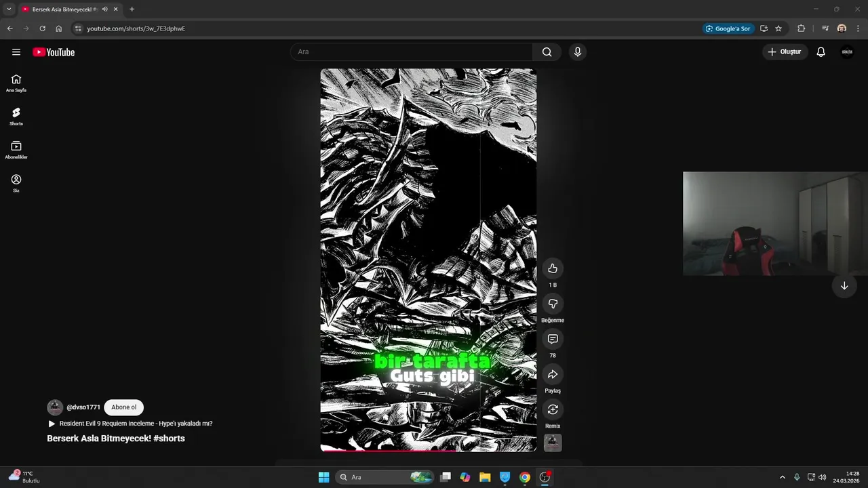Click the tray microphone icon
The image size is (868, 488).
tap(797, 477)
